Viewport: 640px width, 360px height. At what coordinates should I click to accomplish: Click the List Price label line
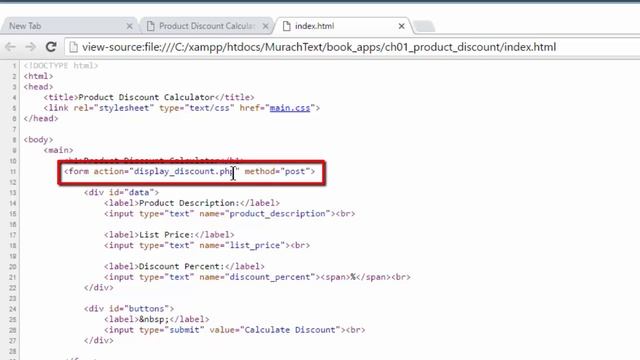coord(169,235)
